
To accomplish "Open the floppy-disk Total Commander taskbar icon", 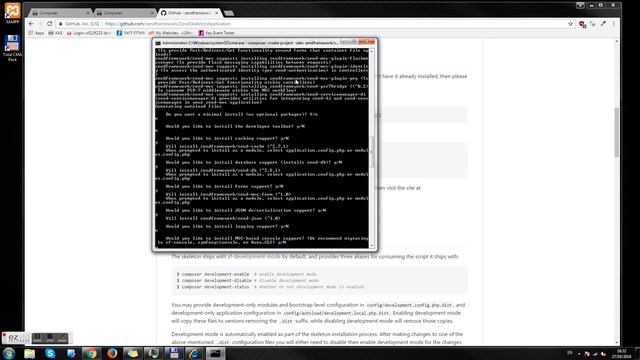I will 174,353.
